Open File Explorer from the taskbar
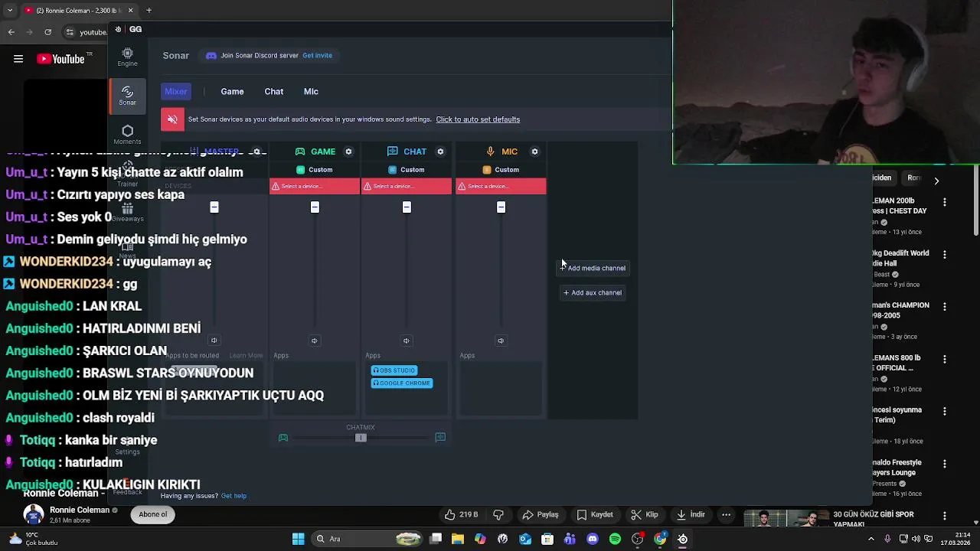980x551 pixels. pos(458,539)
